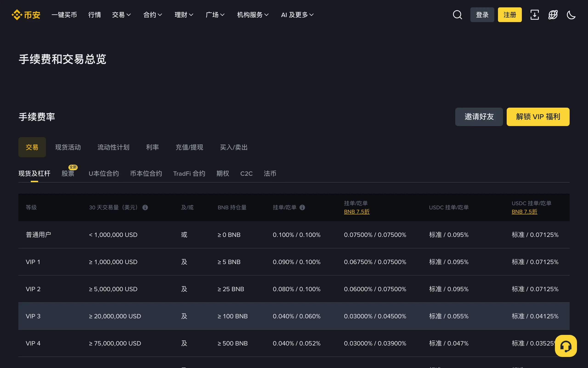The height and width of the screenshot is (368, 588).
Task: Select the 期权 sub-tab
Action: [223, 173]
